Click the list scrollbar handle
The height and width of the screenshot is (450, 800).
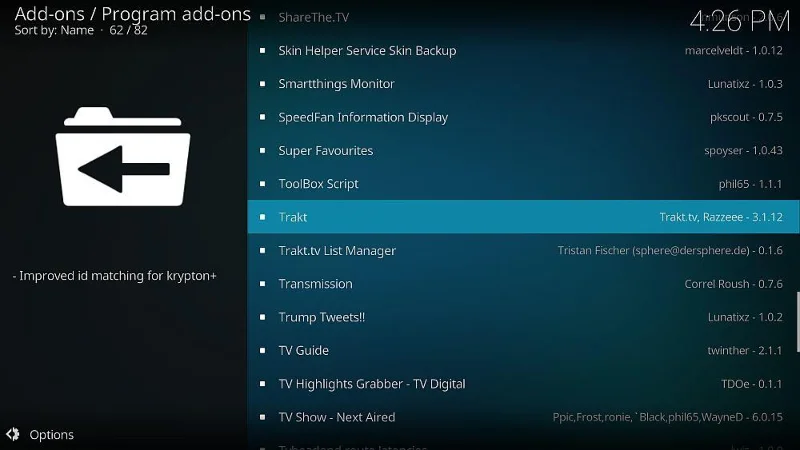pos(798,322)
